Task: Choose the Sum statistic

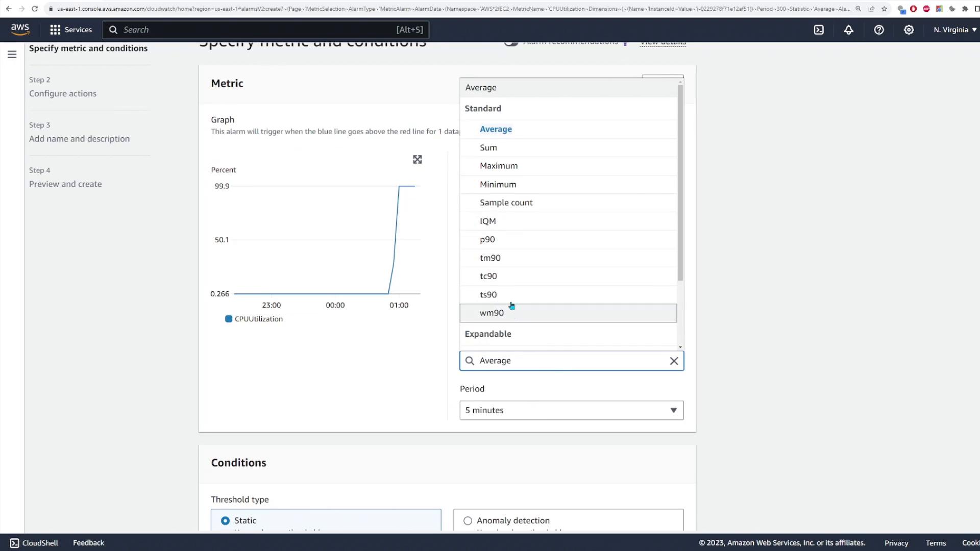Action: click(568, 147)
